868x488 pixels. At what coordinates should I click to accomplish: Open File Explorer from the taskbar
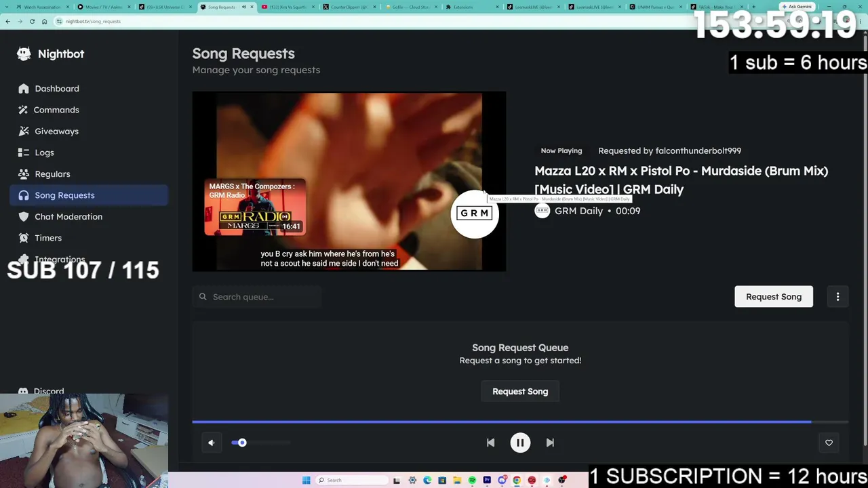pos(457,481)
